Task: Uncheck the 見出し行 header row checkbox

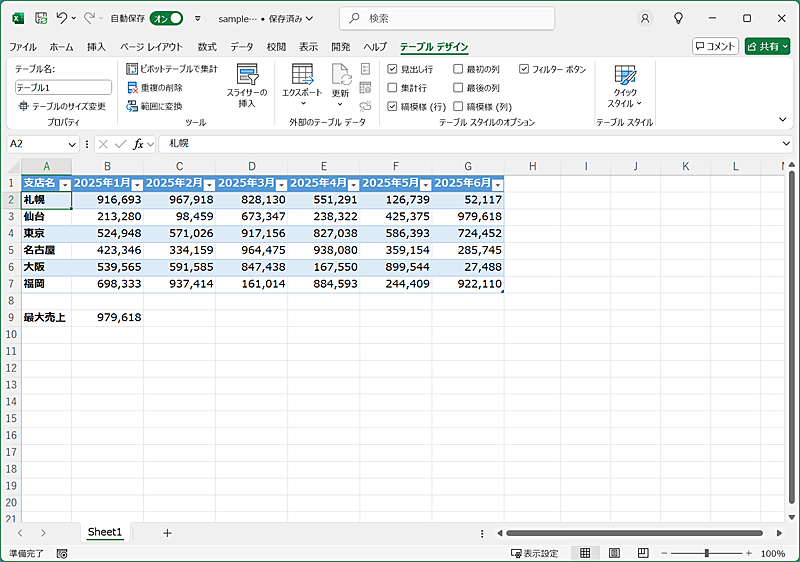Action: pos(393,69)
